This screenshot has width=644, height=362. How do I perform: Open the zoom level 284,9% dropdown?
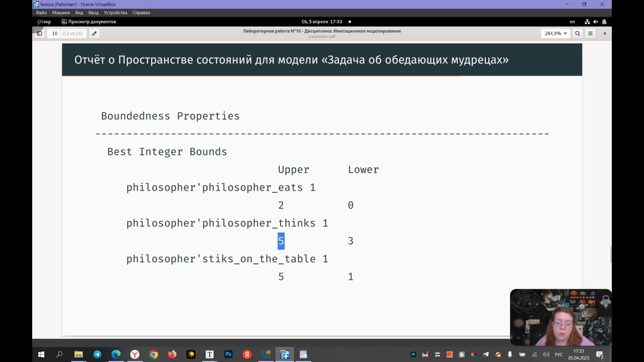click(x=555, y=34)
